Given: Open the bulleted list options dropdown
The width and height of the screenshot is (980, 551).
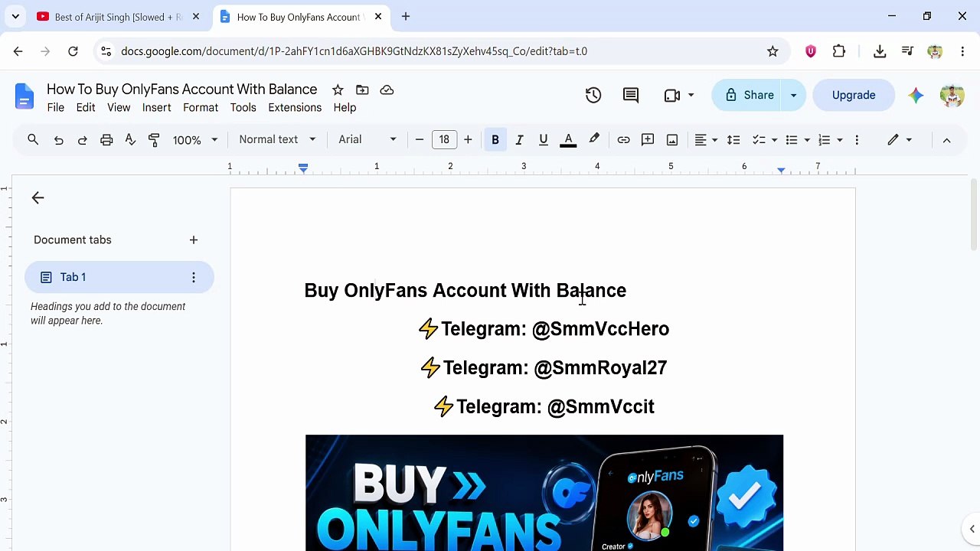Looking at the screenshot, I should click(x=807, y=139).
